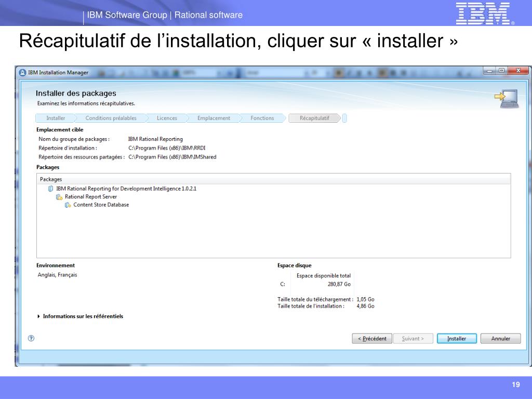Viewport: 532px width, 399px height.
Task: Click the IBM Rational Reporting group name
Action: pyautogui.click(x=155, y=139)
